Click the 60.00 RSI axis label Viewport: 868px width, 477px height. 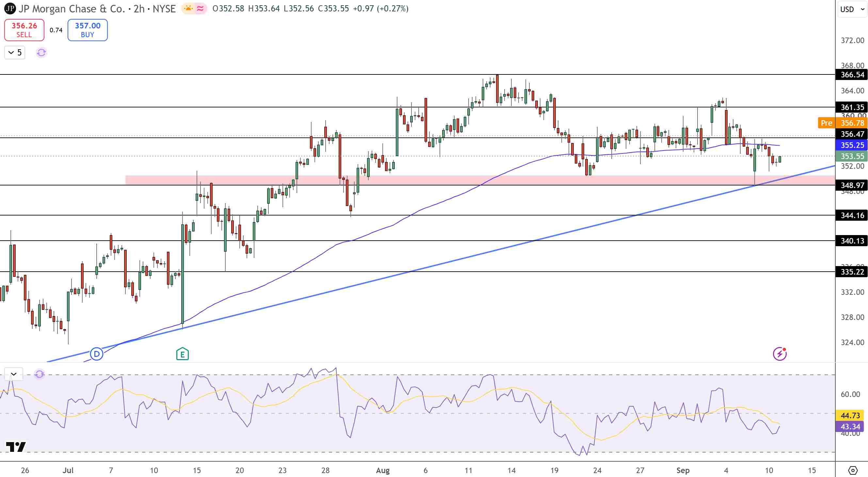[x=850, y=394]
